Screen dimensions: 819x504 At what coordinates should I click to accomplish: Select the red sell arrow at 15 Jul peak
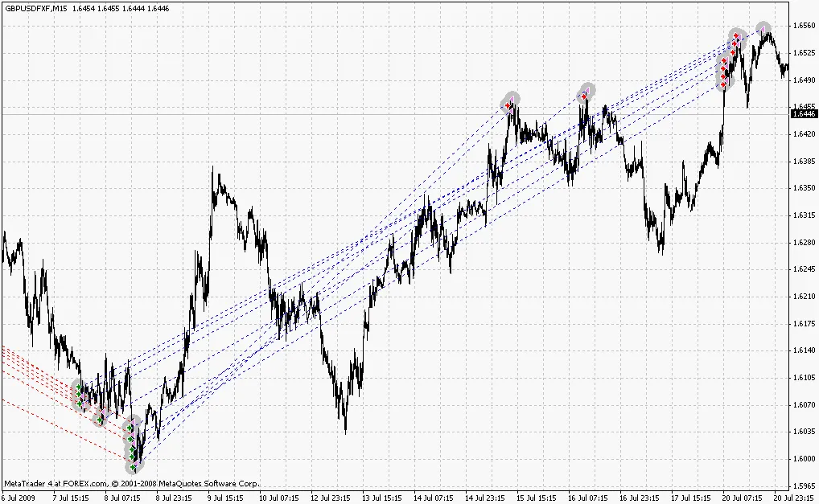(508, 104)
